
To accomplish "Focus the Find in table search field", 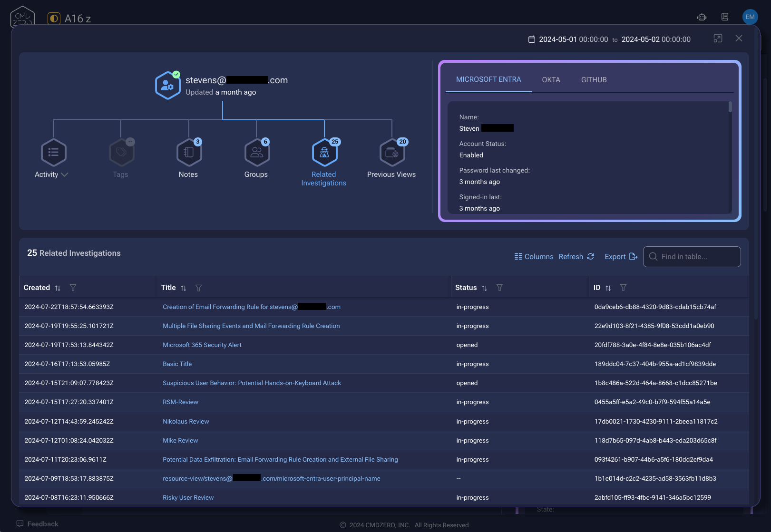I will pyautogui.click(x=692, y=257).
